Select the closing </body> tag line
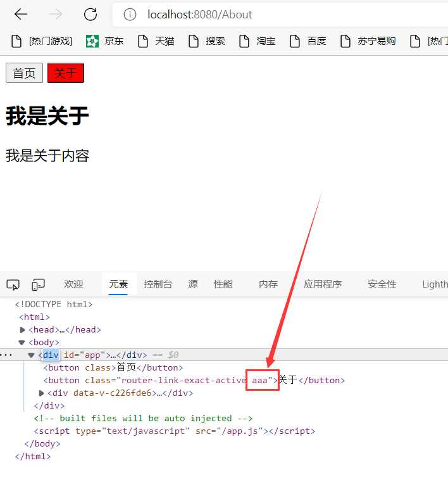The image size is (448, 482). (42, 443)
